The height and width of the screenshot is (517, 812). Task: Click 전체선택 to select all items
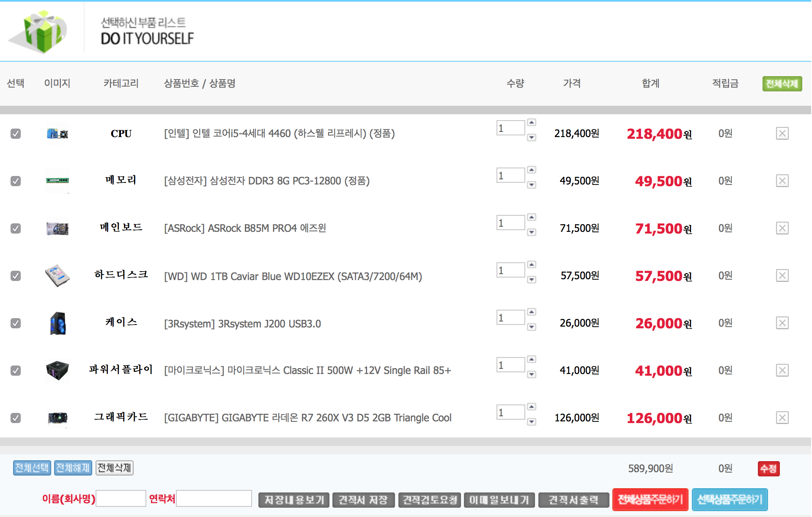(32, 468)
